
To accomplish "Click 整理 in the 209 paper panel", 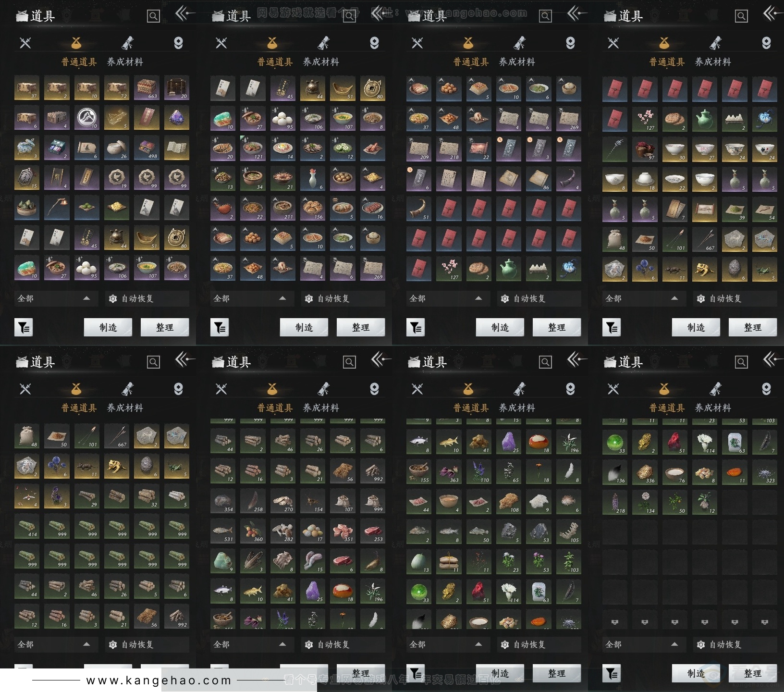I will 557,327.
